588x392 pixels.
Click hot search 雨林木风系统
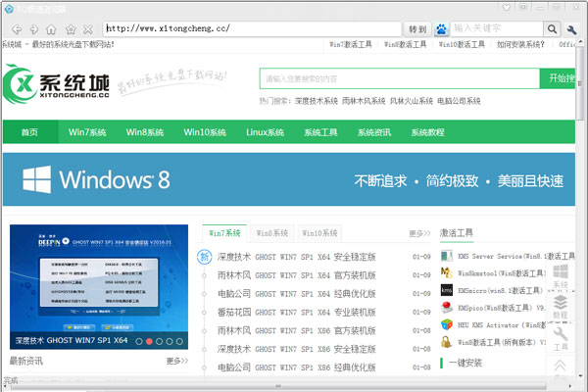pos(364,101)
